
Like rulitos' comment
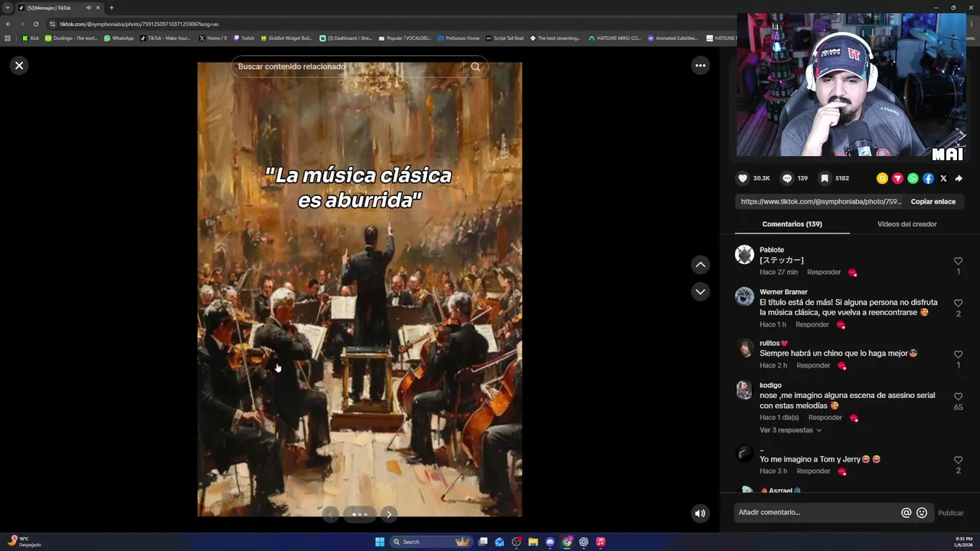[958, 354]
